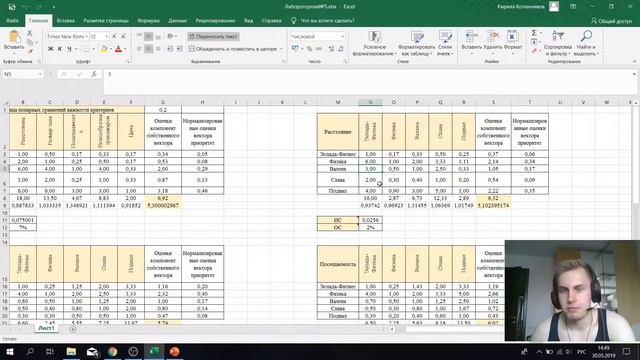Click Объединить и поместить в центре

click(233, 49)
